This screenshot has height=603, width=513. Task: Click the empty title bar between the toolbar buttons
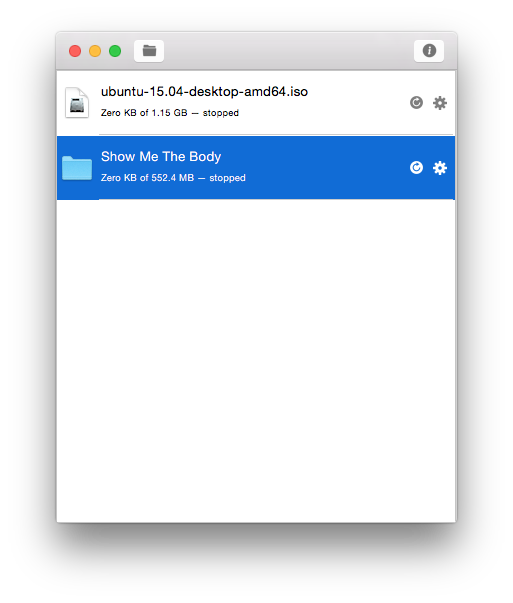coord(288,51)
